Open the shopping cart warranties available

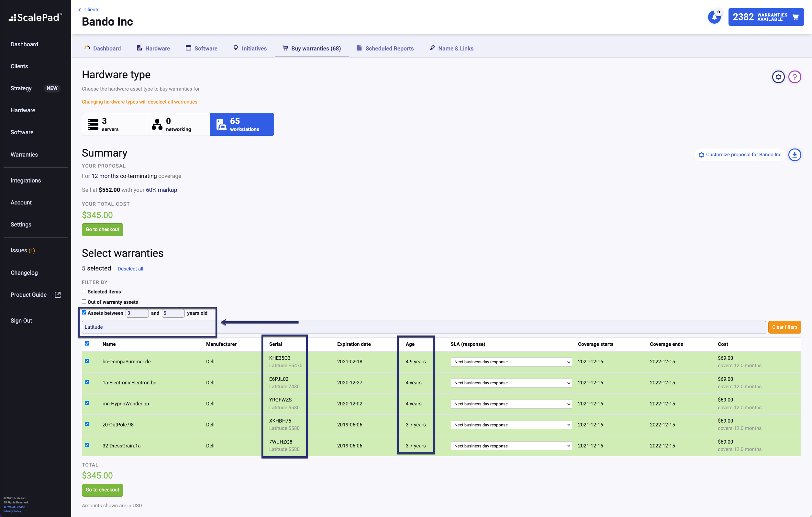766,17
